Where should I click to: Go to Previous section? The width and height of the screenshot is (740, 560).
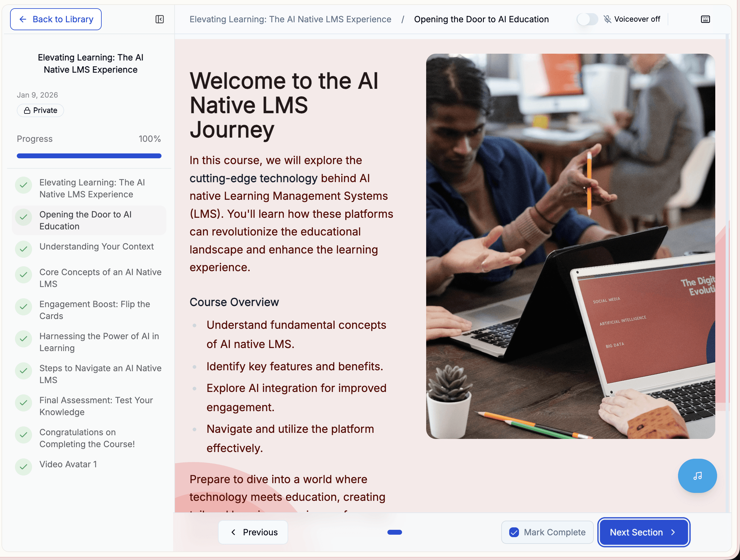coord(253,532)
